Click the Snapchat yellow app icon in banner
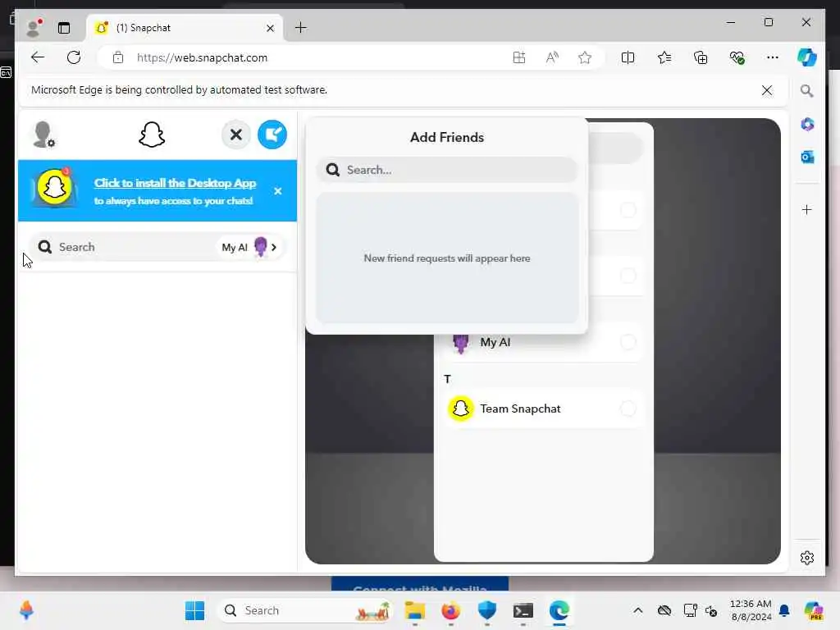This screenshot has width=840, height=630. [54, 188]
